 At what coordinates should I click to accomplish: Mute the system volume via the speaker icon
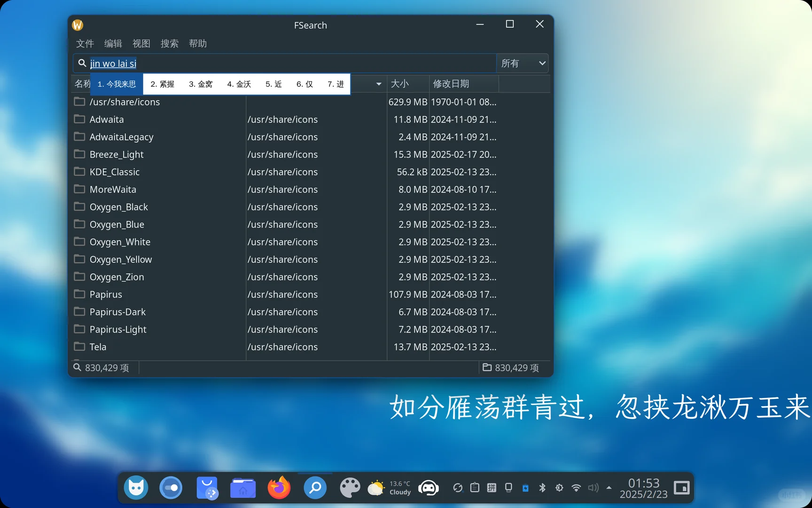[x=593, y=488]
